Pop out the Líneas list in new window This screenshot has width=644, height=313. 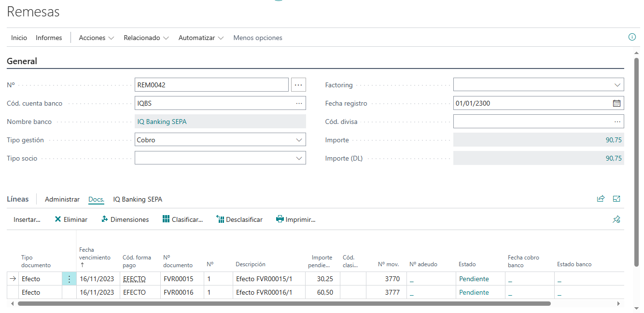[616, 199]
